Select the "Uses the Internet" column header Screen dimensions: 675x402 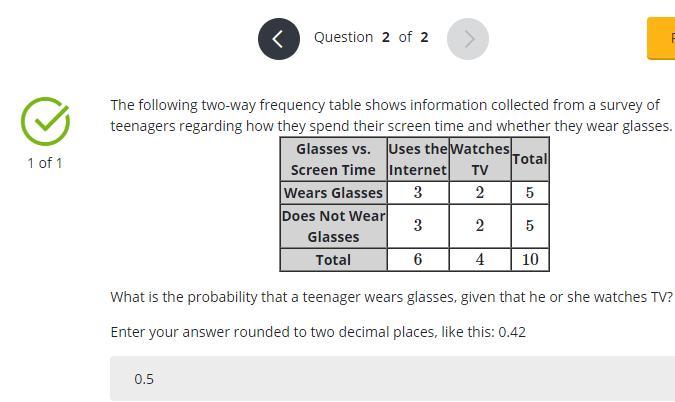click(417, 159)
